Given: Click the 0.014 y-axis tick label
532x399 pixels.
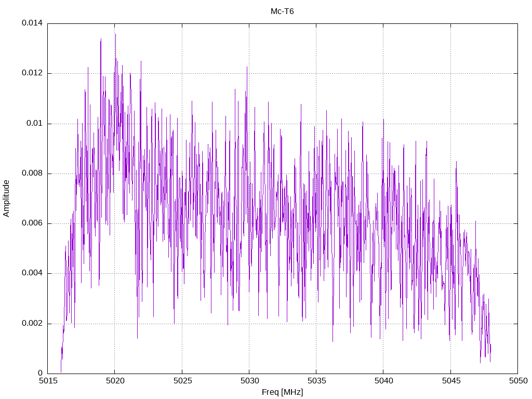Looking at the screenshot, I should [x=32, y=23].
